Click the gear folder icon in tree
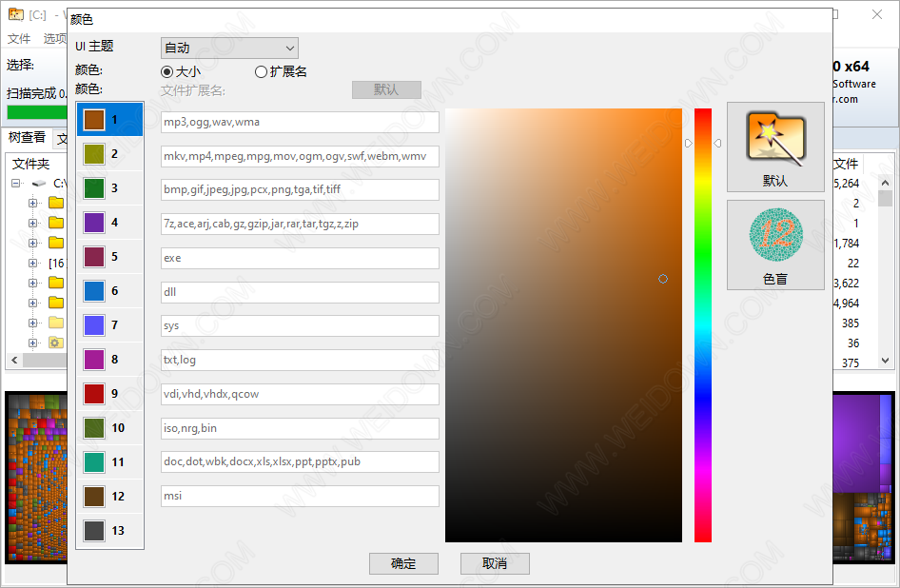The height and width of the screenshot is (588, 900). coord(56,343)
